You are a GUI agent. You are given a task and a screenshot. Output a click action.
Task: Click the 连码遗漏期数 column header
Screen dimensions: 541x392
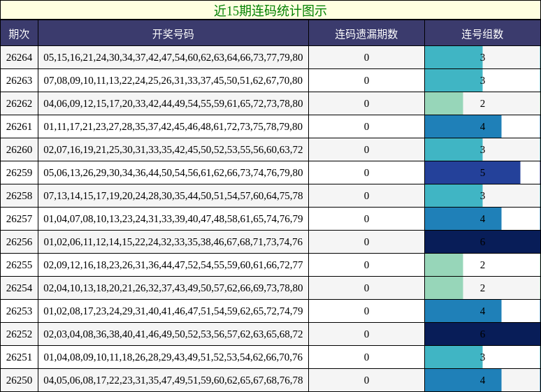[366, 34]
